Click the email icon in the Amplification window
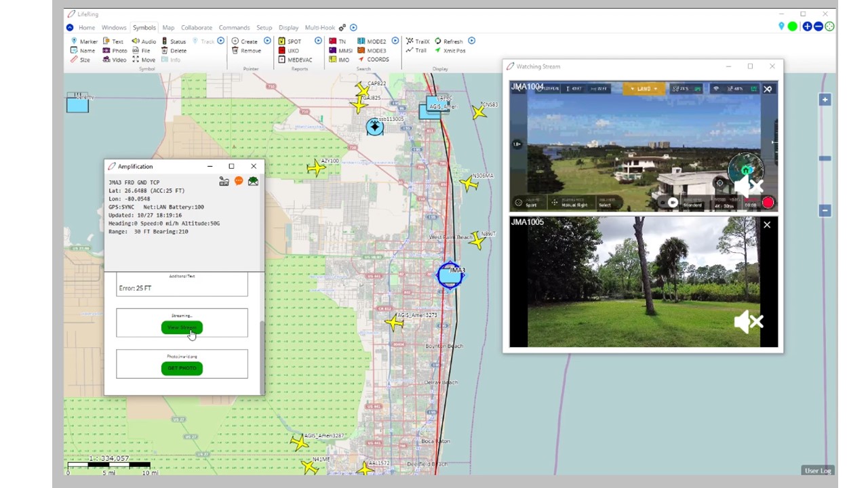Viewport: 868px width, 488px height. click(253, 181)
